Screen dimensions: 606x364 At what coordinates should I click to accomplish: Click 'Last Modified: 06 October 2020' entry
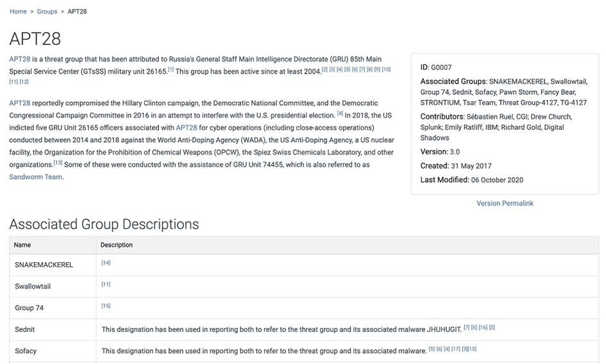(x=472, y=179)
